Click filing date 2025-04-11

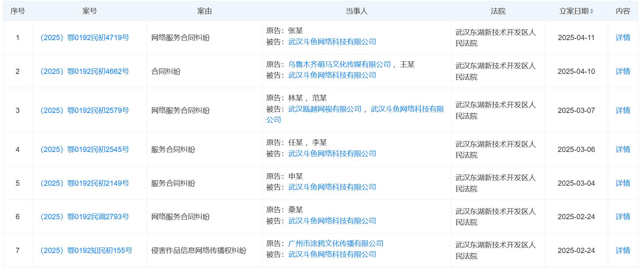tap(576, 38)
